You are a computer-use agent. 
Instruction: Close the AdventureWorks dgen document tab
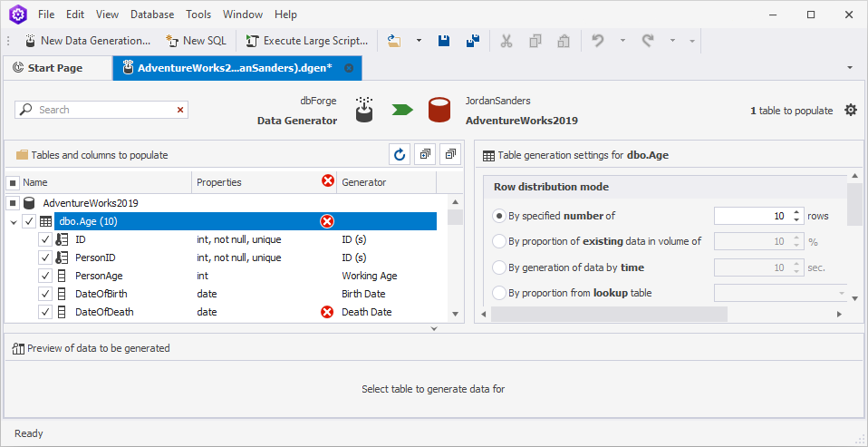pyautogui.click(x=349, y=68)
